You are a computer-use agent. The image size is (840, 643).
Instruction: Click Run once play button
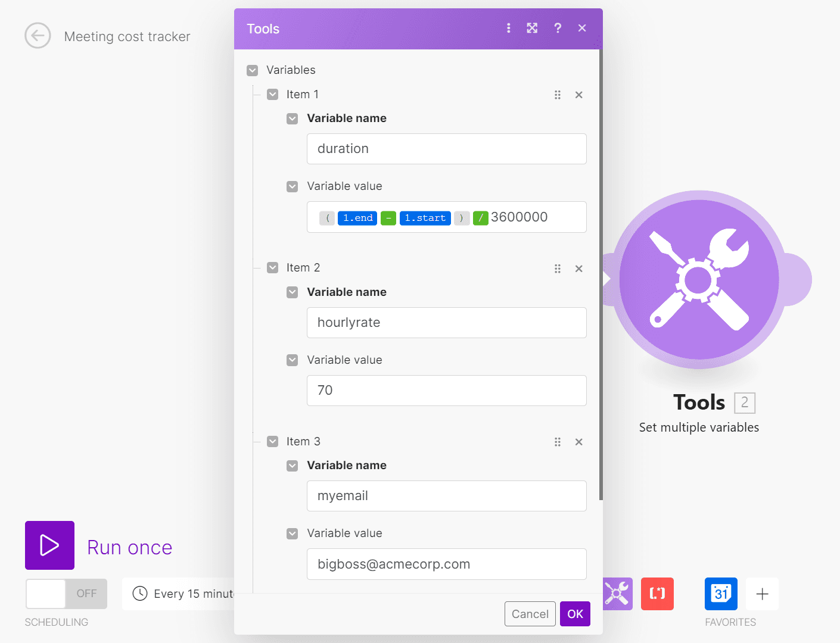pyautogui.click(x=49, y=545)
